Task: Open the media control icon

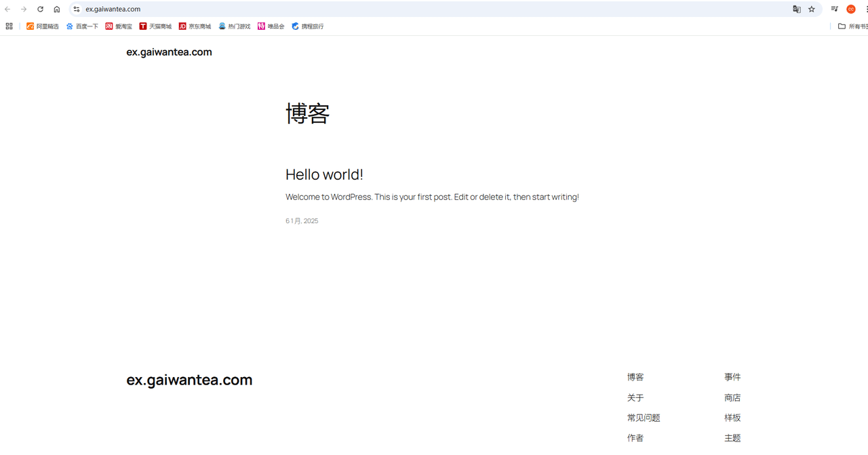Action: coord(835,9)
